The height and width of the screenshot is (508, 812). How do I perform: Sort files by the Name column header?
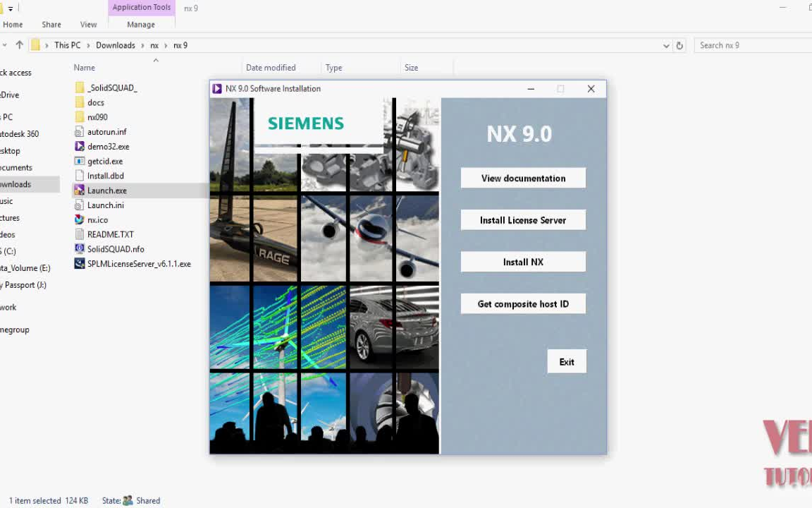click(85, 68)
